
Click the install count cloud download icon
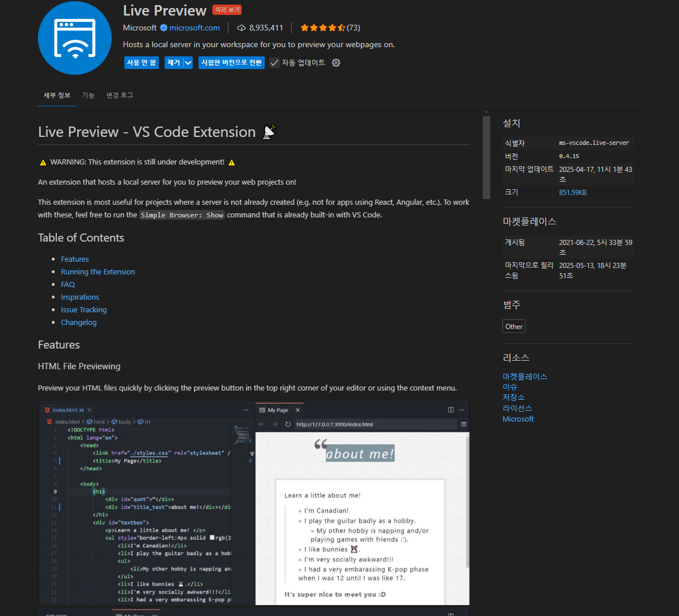(241, 28)
